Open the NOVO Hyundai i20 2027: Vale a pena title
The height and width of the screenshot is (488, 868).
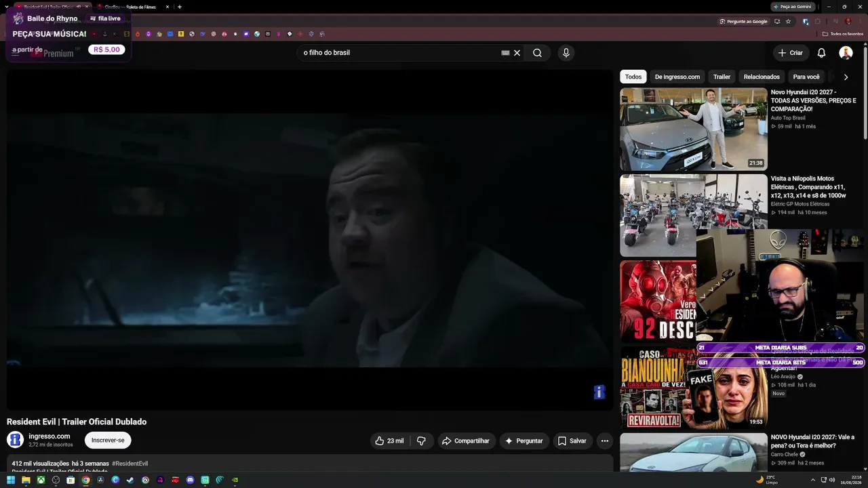(812, 441)
